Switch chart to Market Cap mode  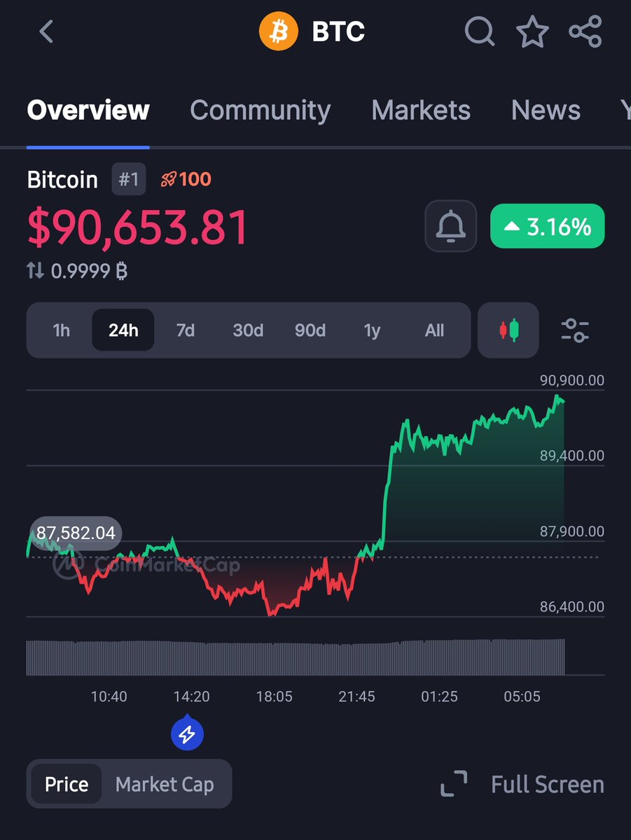click(x=165, y=784)
